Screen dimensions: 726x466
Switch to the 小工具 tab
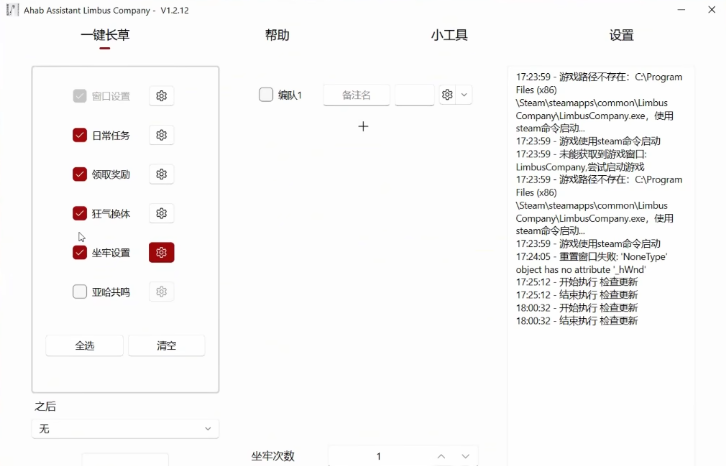pyautogui.click(x=449, y=35)
